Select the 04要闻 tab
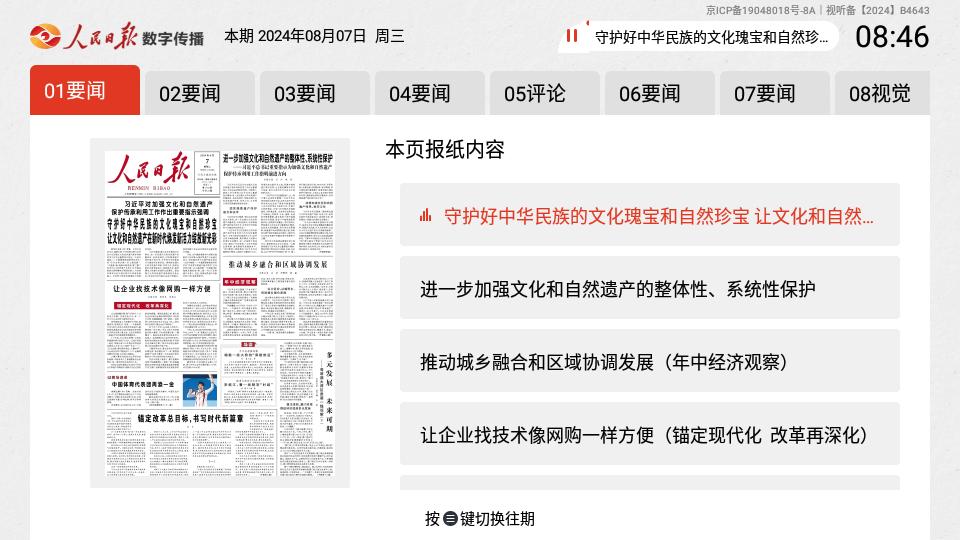The image size is (960, 540). (429, 93)
